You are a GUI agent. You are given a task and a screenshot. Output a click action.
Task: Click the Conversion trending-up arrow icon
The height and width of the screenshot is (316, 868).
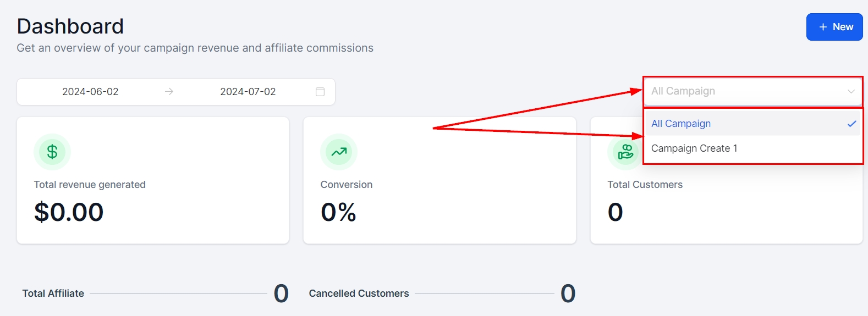[x=339, y=152]
